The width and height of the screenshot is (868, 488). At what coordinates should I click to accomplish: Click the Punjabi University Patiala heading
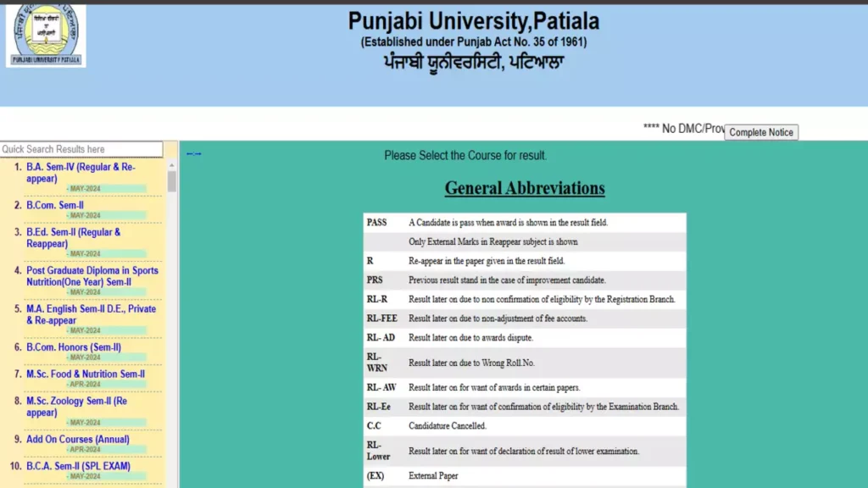[474, 21]
